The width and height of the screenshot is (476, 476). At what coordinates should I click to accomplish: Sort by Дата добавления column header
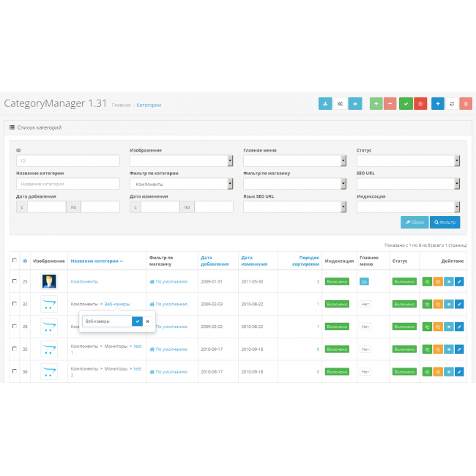click(x=214, y=260)
